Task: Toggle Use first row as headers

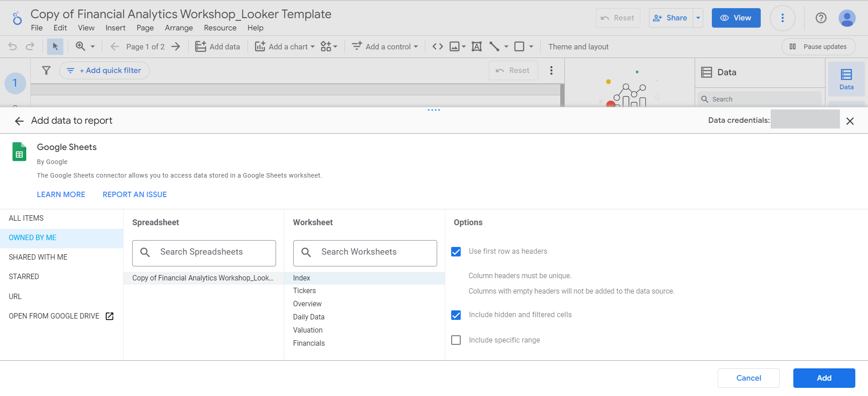Action: [x=456, y=251]
